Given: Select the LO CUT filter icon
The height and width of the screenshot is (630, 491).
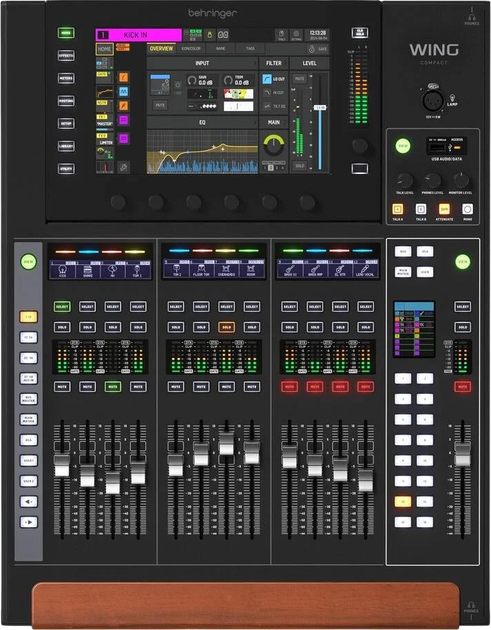Looking at the screenshot, I should click(x=267, y=79).
